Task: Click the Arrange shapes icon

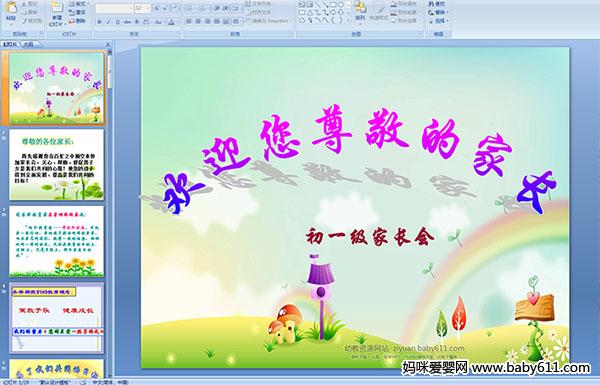Action: pos(360,11)
